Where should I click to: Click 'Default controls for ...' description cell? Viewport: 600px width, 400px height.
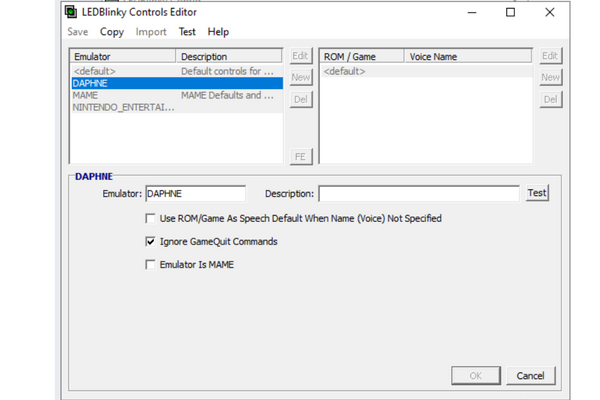coord(227,71)
